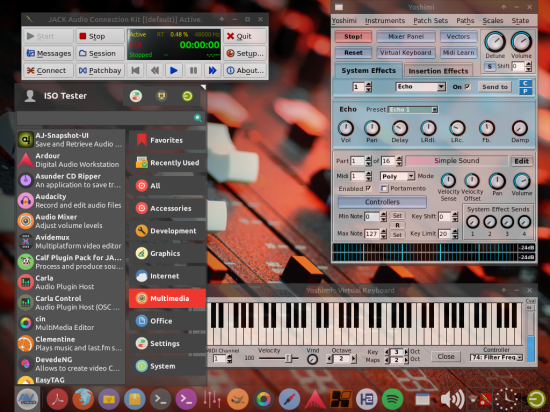Viewport: 550px width, 412px height.
Task: Click the Controllers bar in Yoshimi
Action: (x=382, y=202)
